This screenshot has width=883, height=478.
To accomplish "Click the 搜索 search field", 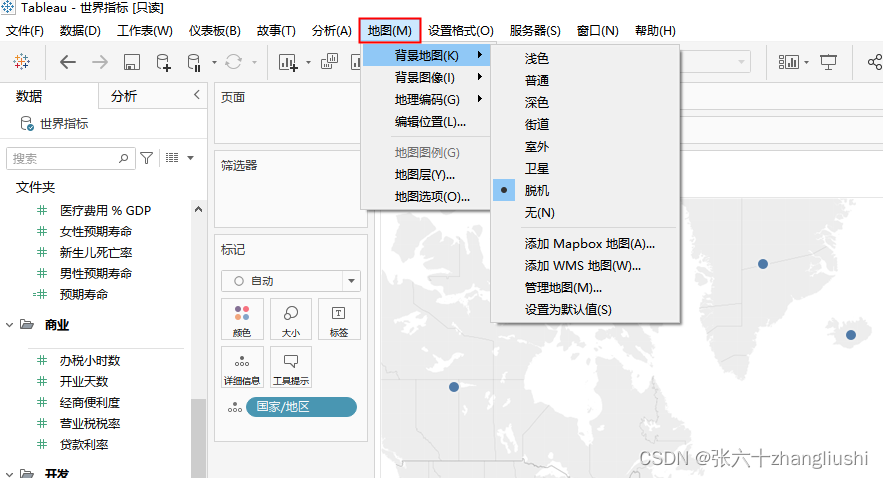I will [x=70, y=159].
